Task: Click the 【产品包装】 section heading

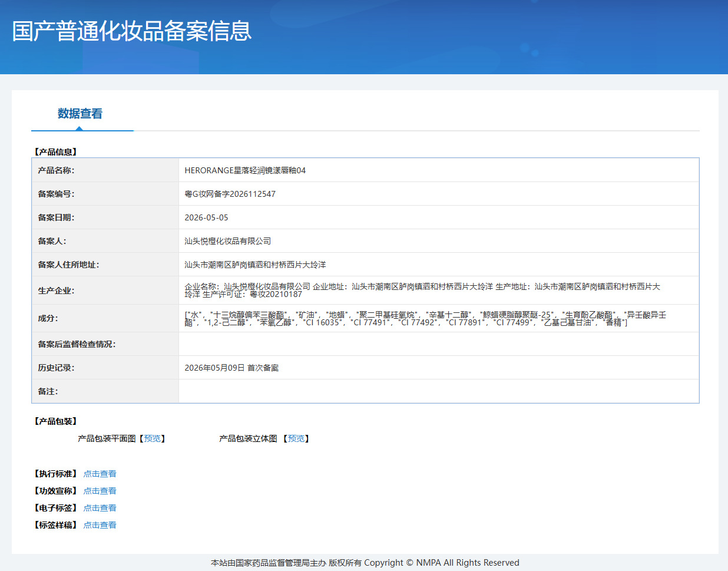Action: point(56,421)
